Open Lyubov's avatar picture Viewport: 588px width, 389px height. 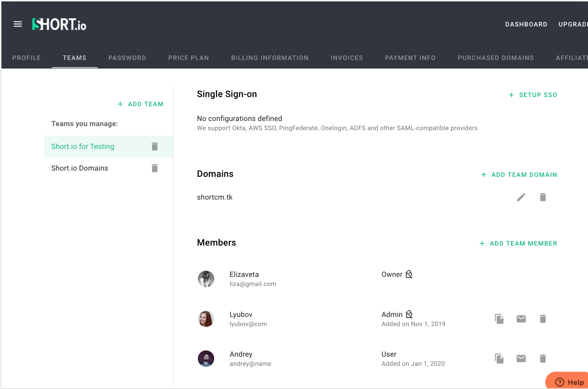point(206,319)
